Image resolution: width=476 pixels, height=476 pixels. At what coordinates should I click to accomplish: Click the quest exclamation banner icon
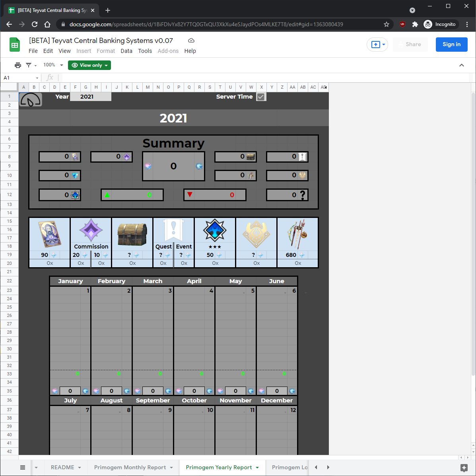(x=173, y=231)
